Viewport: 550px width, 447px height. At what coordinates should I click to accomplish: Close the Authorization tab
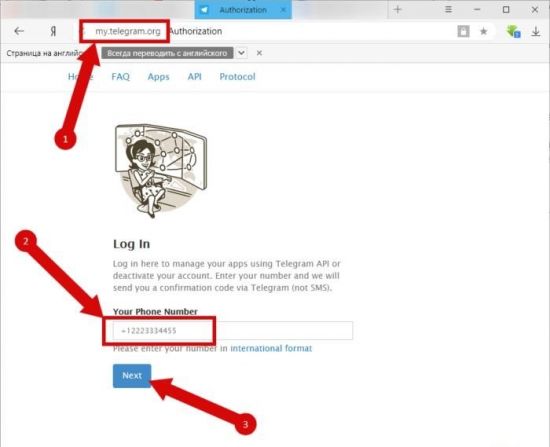coord(283,10)
